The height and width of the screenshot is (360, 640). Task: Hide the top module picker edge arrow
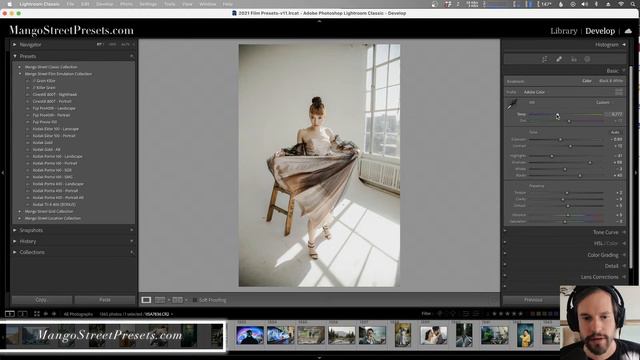pos(320,21)
